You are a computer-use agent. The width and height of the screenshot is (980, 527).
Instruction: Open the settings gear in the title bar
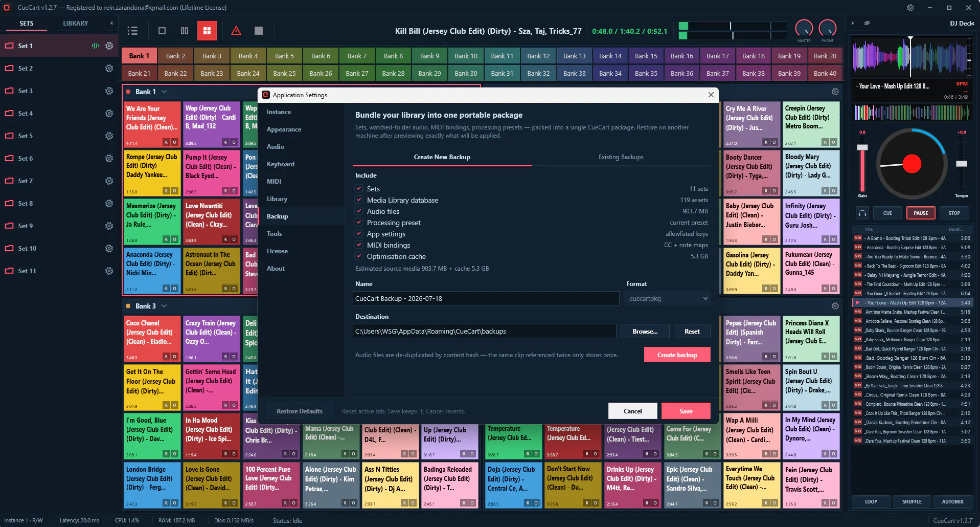910,8
